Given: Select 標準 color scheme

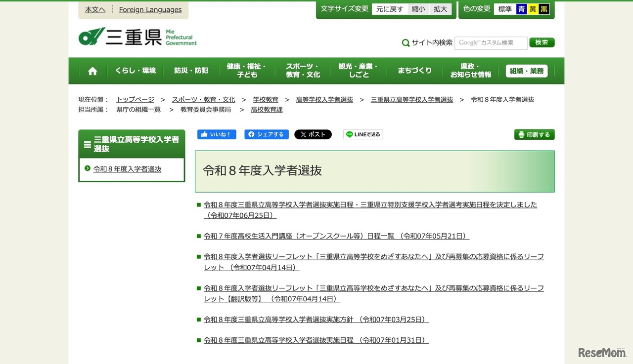Looking at the screenshot, I should 504,9.
